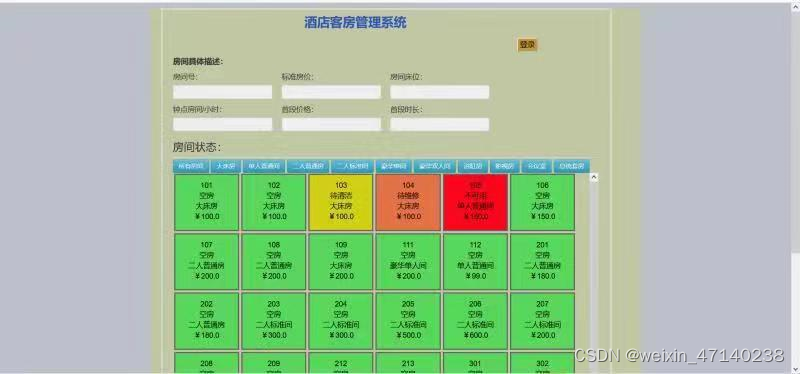This screenshot has height=374, width=800.
Task: Select room 205 card priced ¥500.0
Action: tap(408, 321)
